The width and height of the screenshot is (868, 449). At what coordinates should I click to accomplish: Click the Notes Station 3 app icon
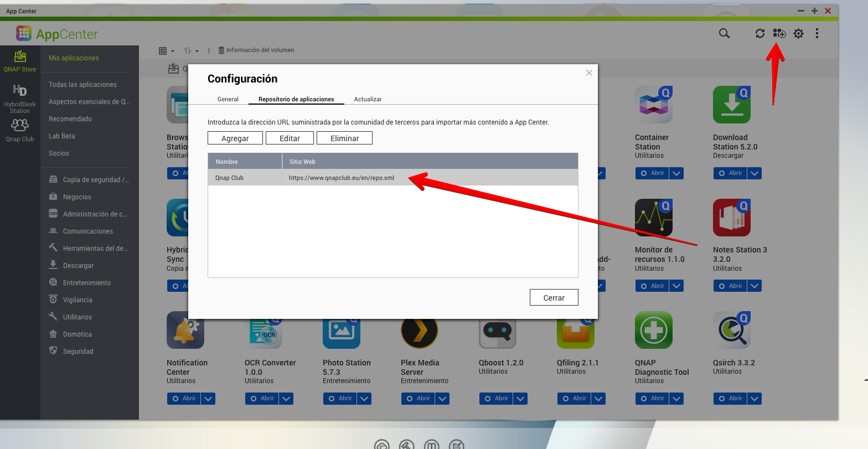tap(732, 218)
